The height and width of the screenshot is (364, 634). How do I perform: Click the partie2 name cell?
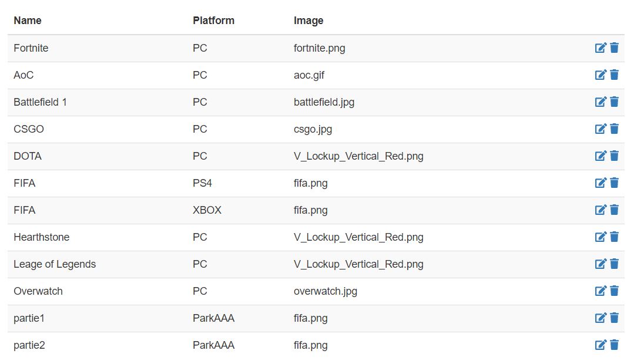coord(29,345)
